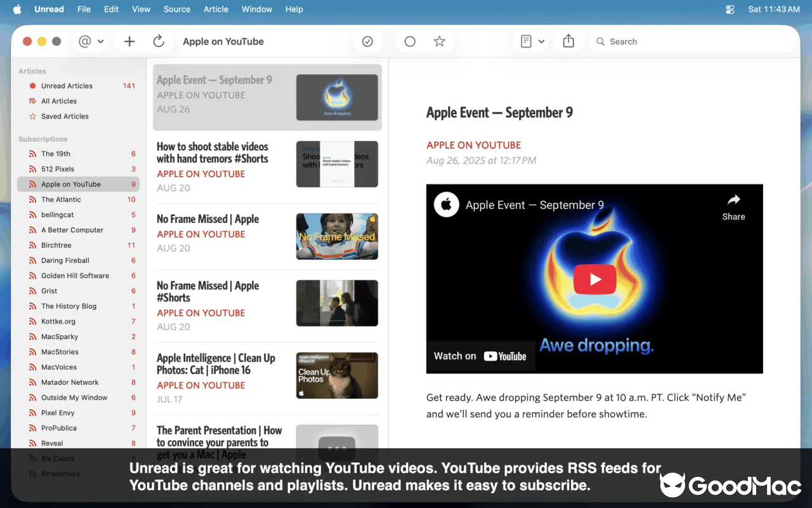Open Golden Hill Software subscription
812x508 pixels.
pyautogui.click(x=78, y=276)
